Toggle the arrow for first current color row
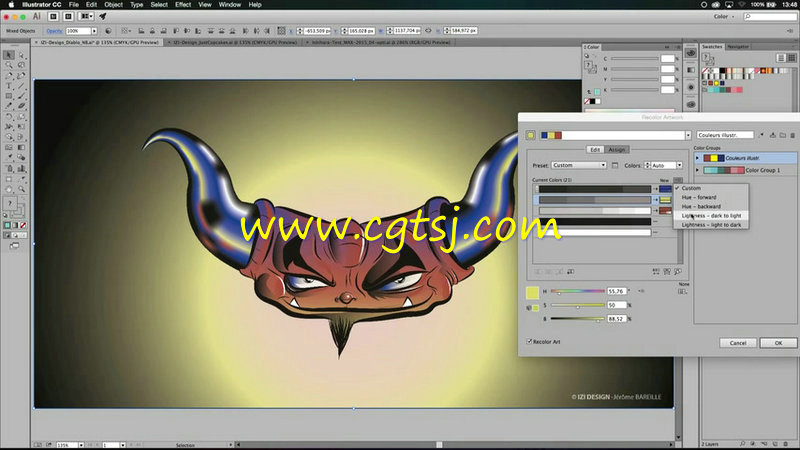The width and height of the screenshot is (800, 450). 656,189
